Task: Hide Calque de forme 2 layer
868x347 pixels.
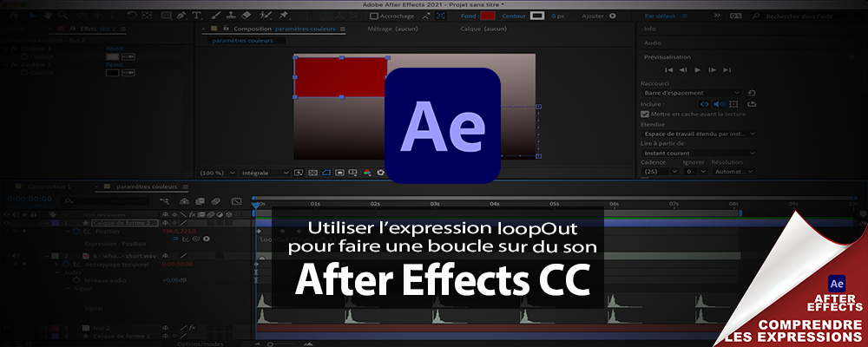Action: click(7, 223)
